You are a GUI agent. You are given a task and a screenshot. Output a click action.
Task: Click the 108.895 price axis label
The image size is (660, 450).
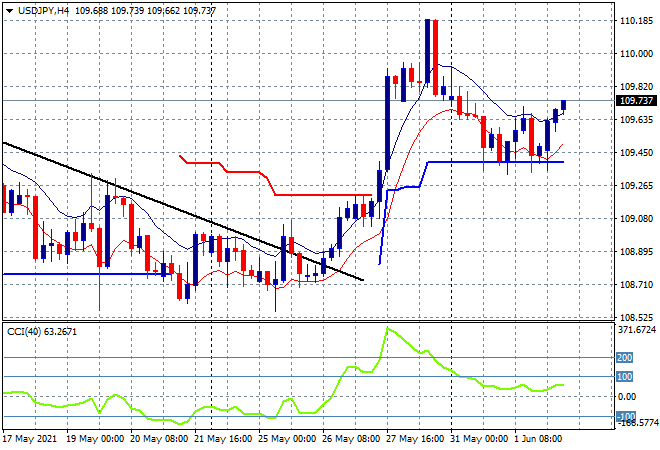point(636,252)
